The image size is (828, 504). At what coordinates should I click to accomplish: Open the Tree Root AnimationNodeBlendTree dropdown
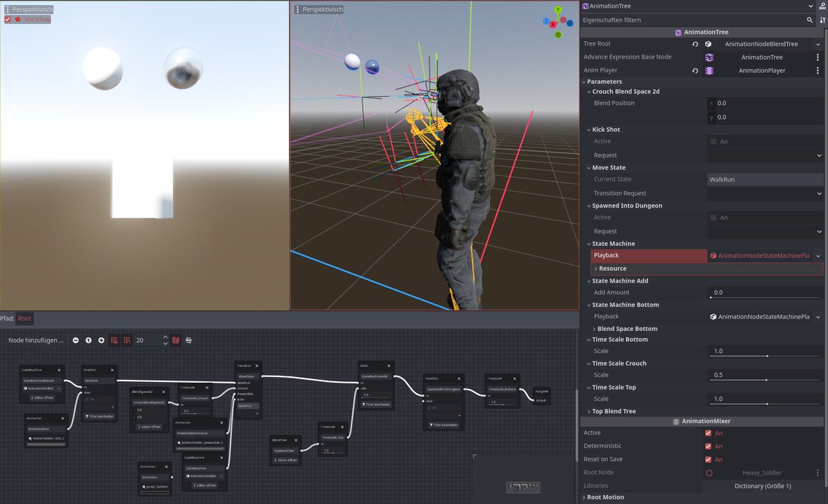765,43
